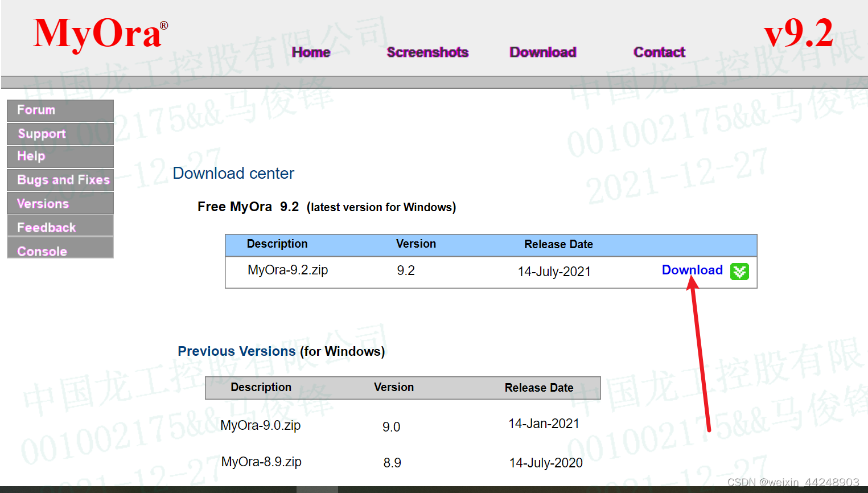This screenshot has width=868, height=493.
Task: Click the MyOra-9.0.zip entry
Action: pyautogui.click(x=261, y=425)
